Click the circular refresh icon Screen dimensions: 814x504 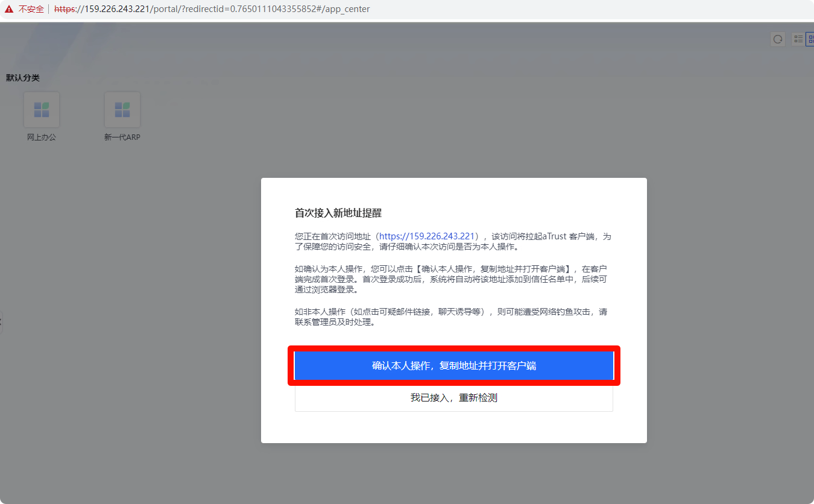778,39
